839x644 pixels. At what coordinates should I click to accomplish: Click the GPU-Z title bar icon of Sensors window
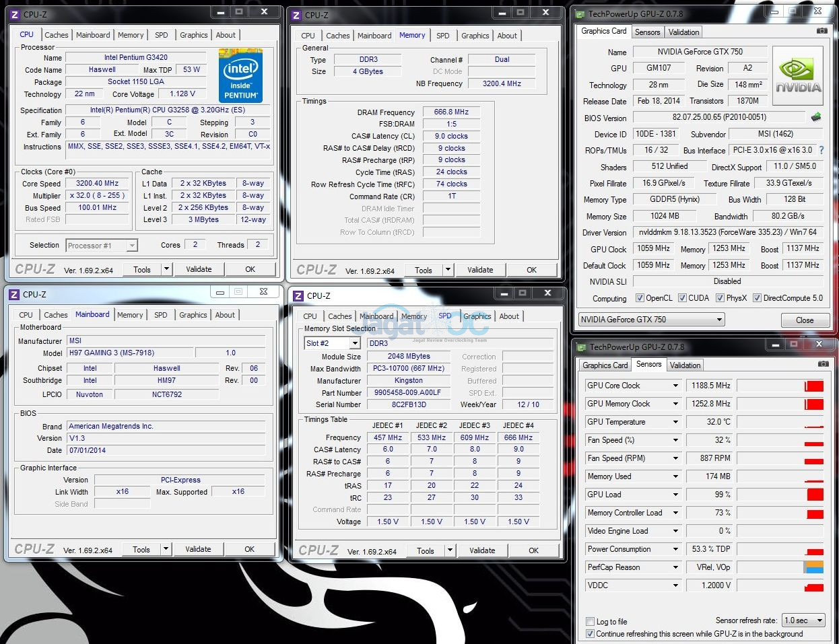tap(580, 347)
